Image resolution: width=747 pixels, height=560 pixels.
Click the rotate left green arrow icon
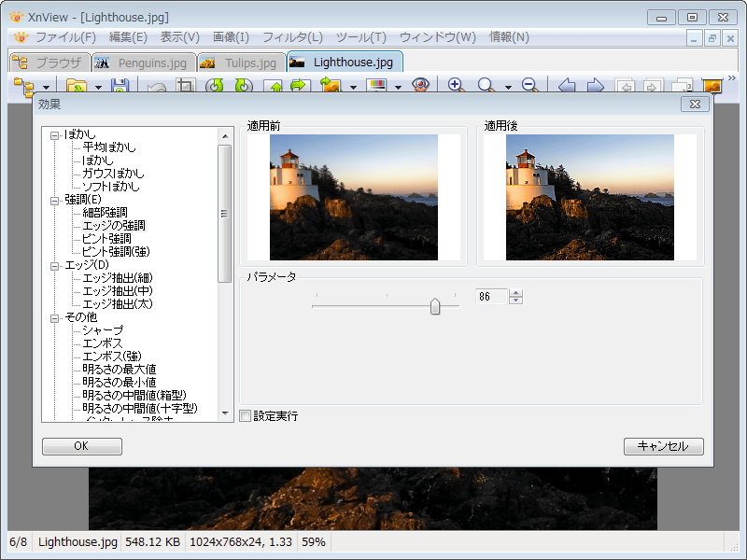(x=215, y=86)
